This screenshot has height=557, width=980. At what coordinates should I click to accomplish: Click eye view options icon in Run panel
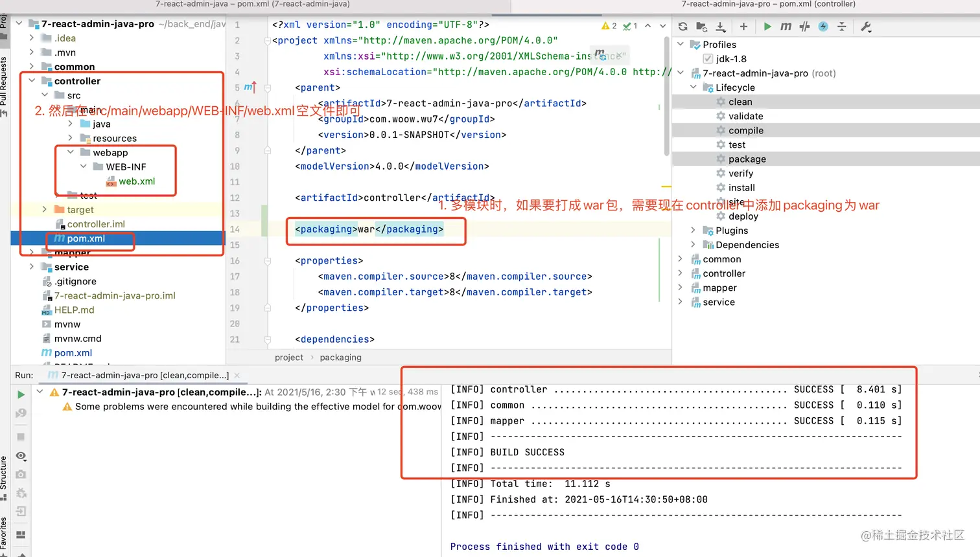pos(21,456)
